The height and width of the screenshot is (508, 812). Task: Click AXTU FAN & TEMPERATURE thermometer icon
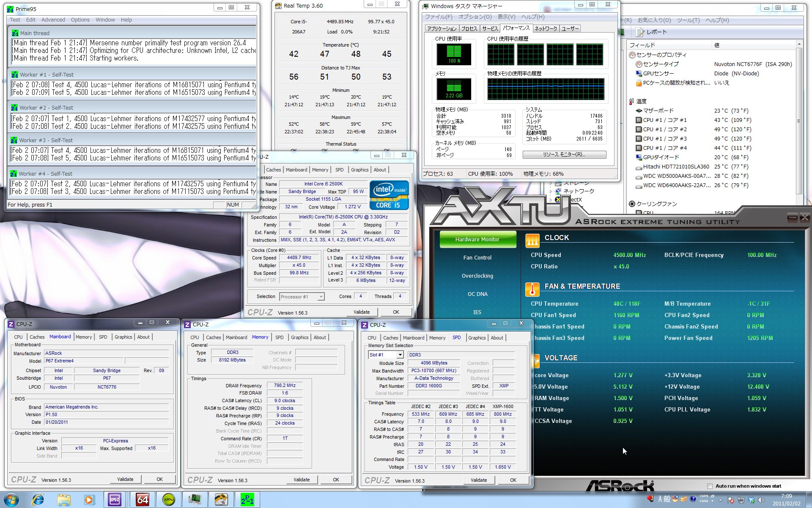click(x=532, y=290)
